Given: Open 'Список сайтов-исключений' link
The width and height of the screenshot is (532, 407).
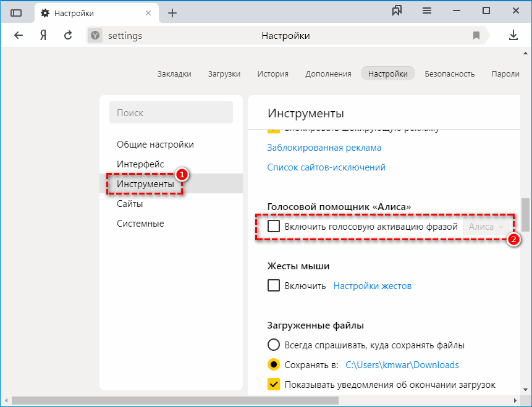Looking at the screenshot, I should [327, 167].
